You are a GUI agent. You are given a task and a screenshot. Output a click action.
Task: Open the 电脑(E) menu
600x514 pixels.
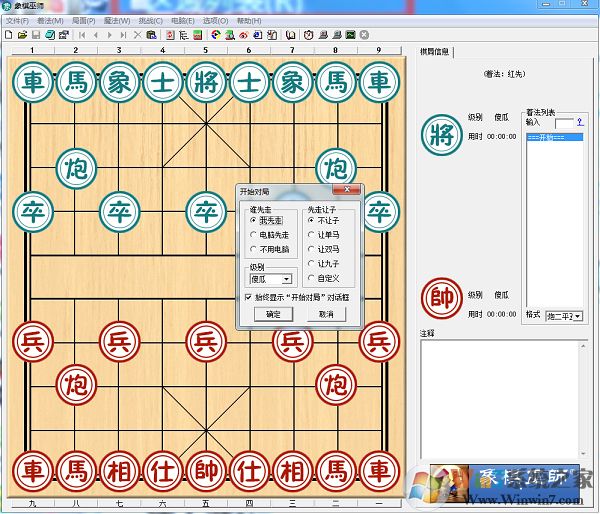pos(183,21)
